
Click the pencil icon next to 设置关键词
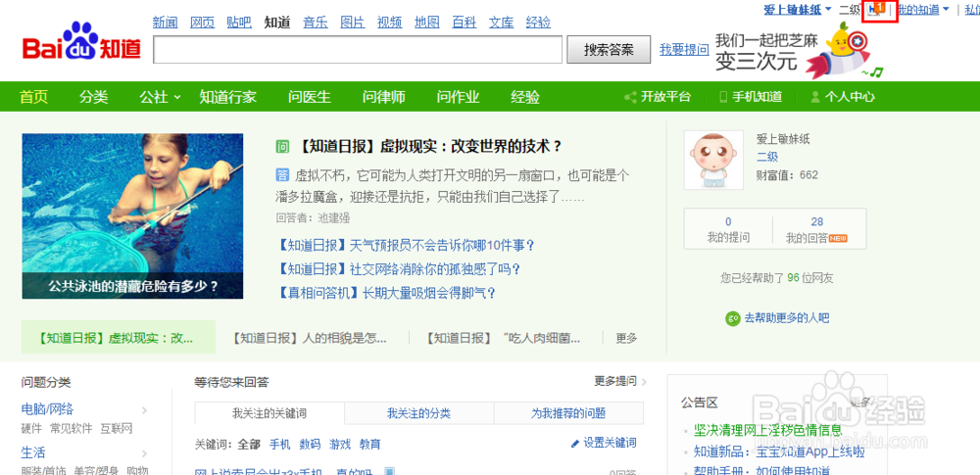pyautogui.click(x=575, y=444)
